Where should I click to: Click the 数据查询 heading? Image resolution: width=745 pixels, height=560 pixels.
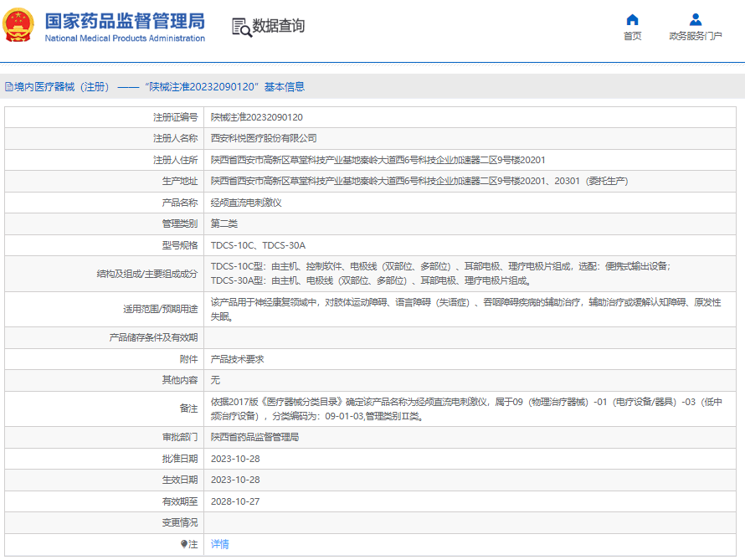[x=279, y=26]
